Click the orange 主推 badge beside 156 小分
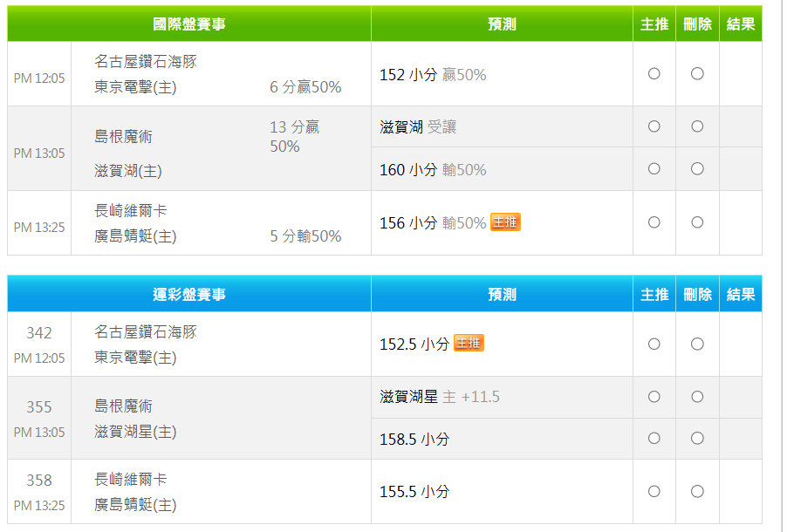 [505, 222]
